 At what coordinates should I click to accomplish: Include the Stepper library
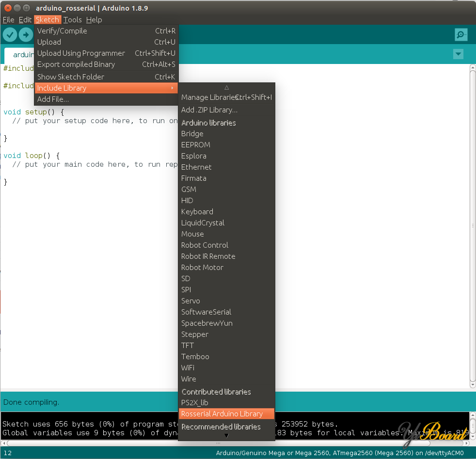[x=226, y=334]
